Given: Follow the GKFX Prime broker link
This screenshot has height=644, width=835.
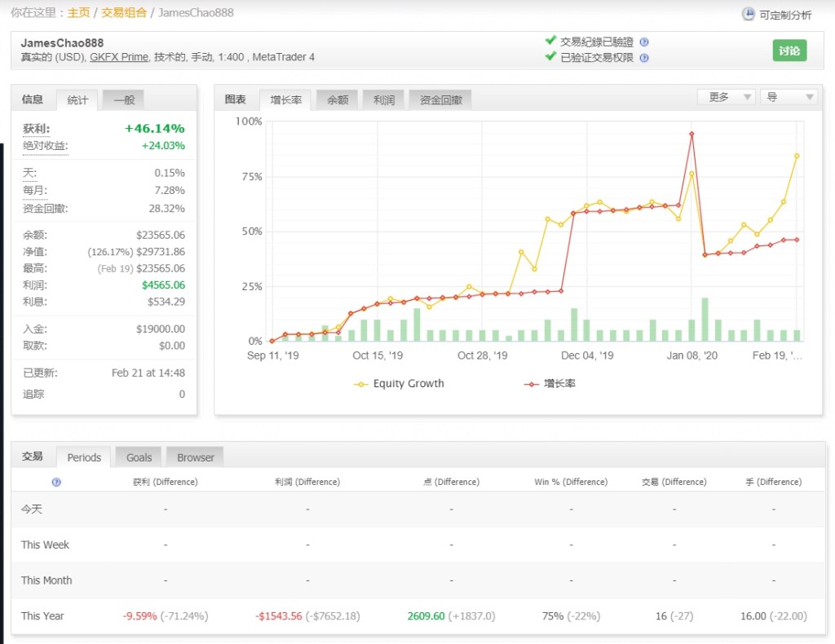Looking at the screenshot, I should [119, 57].
